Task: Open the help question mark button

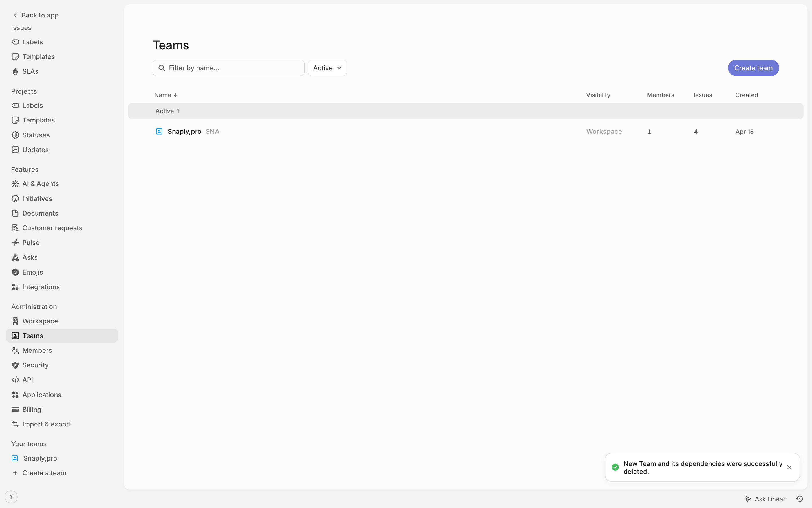Action: point(11,497)
